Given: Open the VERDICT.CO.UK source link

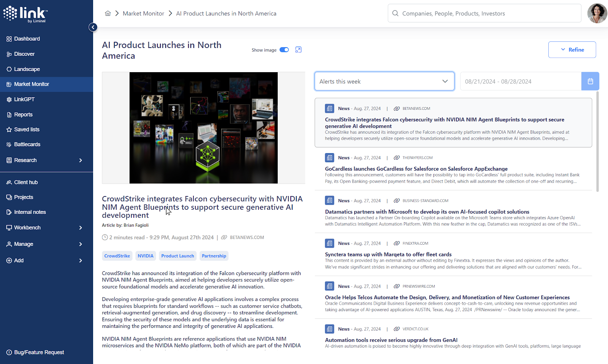Looking at the screenshot, I should [x=415, y=329].
